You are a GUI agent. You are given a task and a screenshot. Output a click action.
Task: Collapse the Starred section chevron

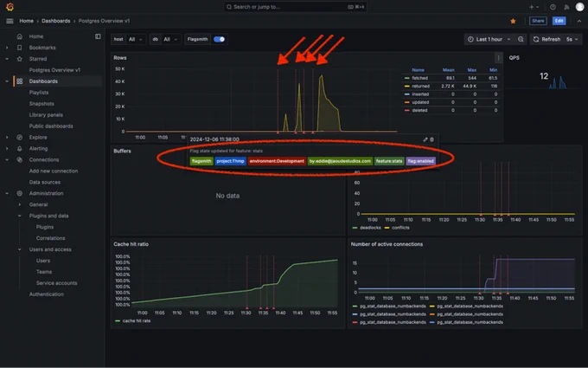tap(7, 59)
